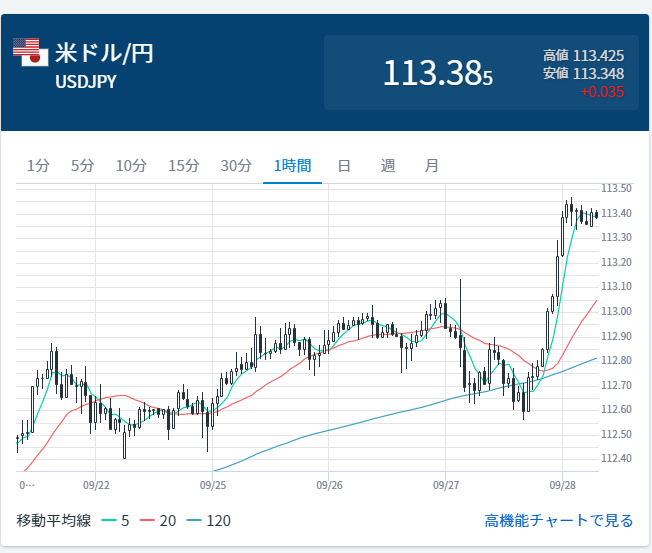Show the weekly 週 chart

pyautogui.click(x=388, y=166)
